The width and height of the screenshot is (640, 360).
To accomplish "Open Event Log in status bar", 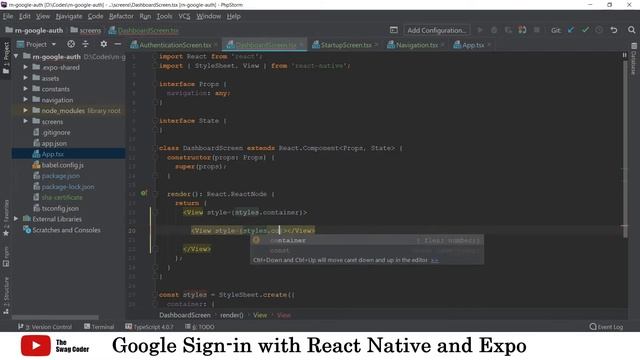I will click(x=606, y=327).
